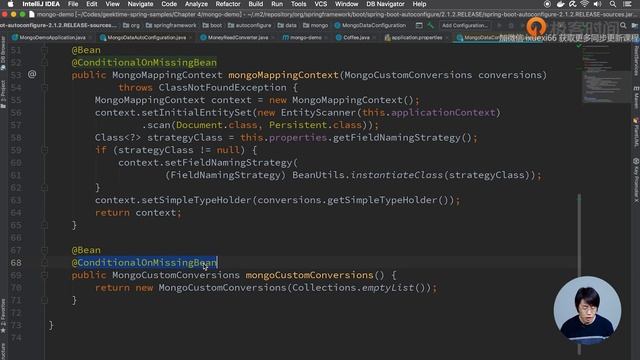The width and height of the screenshot is (640, 360).
Task: Click the green inspection checkmark indicator
Action: click(x=579, y=45)
